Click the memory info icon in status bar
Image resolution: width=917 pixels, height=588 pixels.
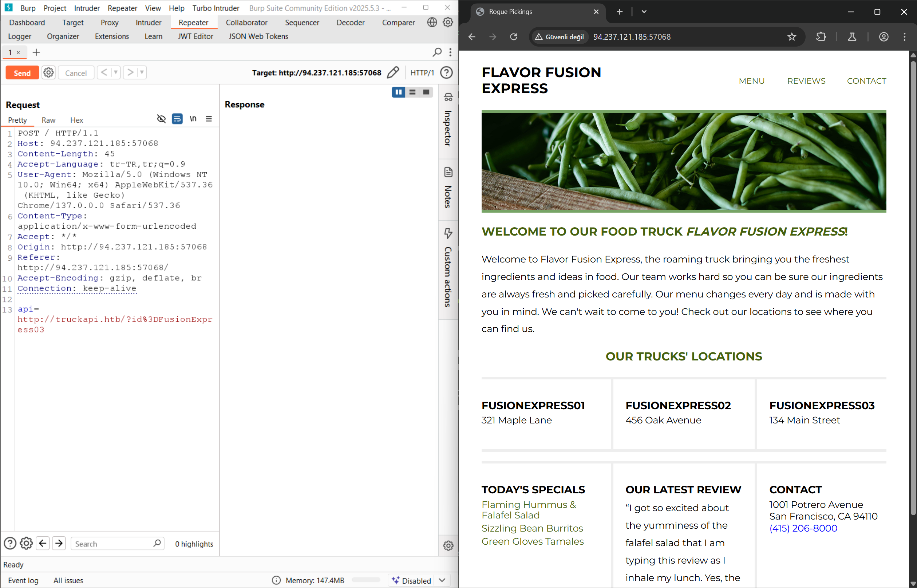(x=276, y=580)
